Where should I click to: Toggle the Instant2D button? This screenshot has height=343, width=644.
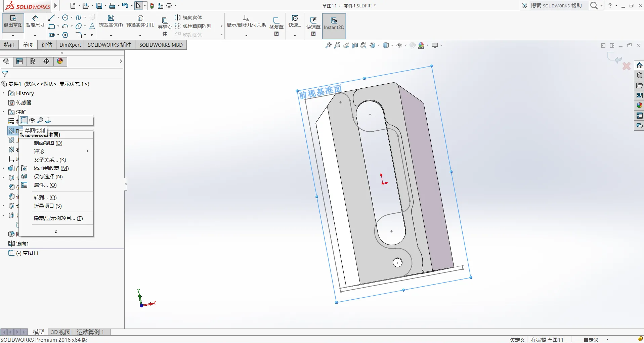tap(334, 24)
